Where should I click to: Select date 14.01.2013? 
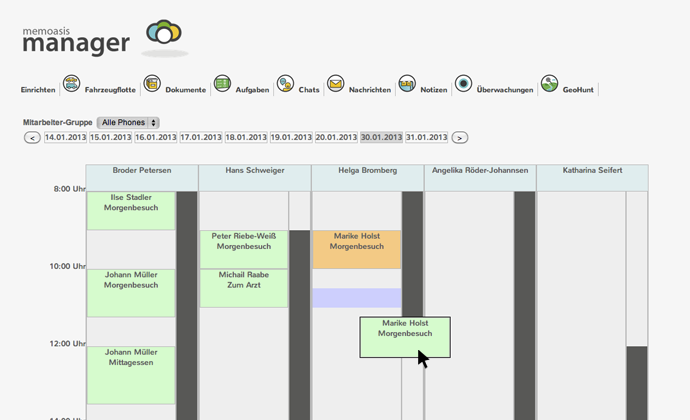click(65, 137)
